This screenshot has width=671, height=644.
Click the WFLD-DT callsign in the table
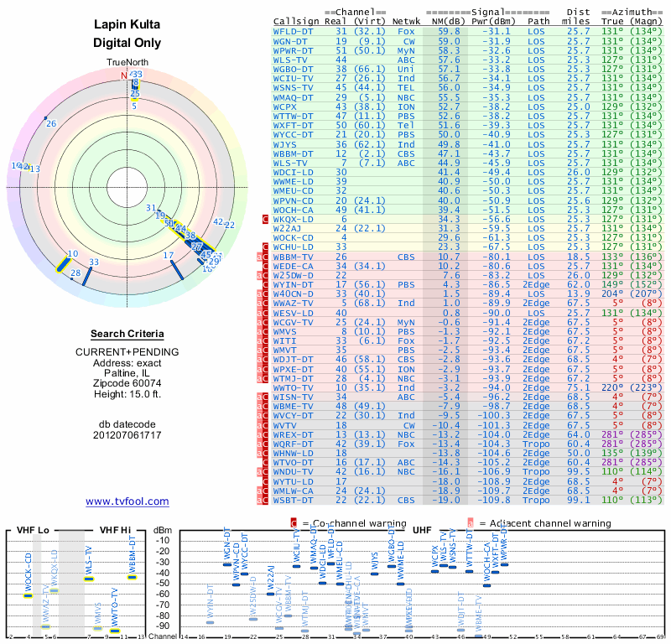294,31
